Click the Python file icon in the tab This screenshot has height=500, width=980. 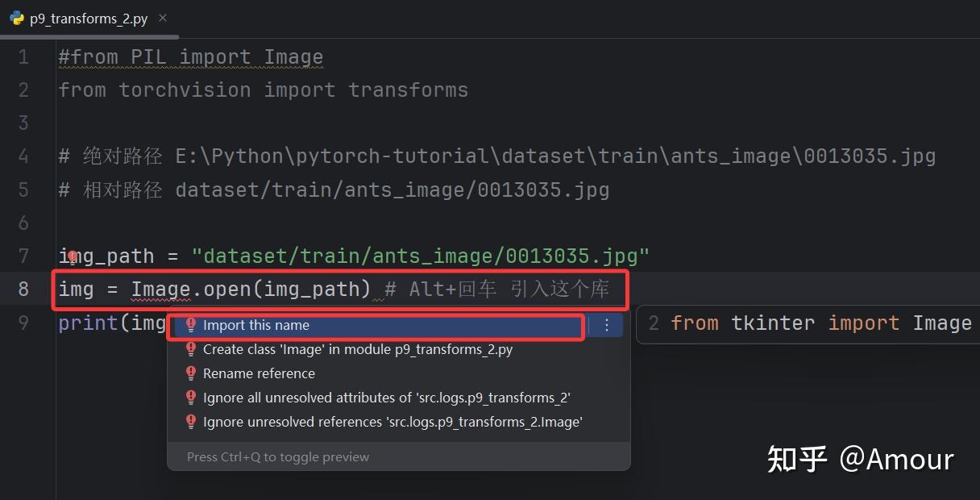(x=17, y=19)
